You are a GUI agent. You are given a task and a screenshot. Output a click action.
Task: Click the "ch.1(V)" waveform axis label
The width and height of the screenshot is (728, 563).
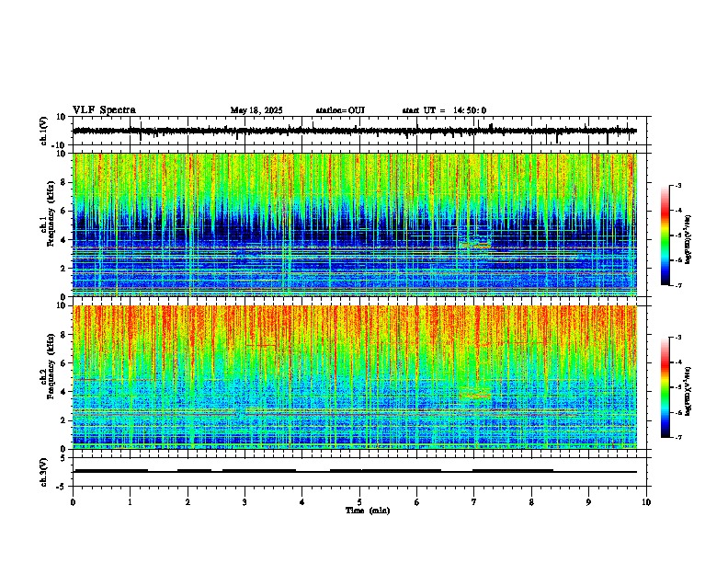click(x=44, y=131)
